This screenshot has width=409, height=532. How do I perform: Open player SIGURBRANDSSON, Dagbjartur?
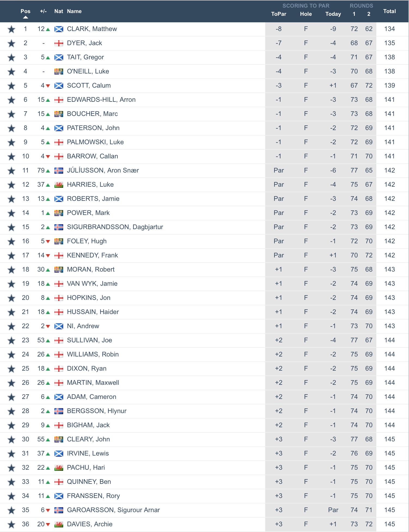(x=115, y=227)
